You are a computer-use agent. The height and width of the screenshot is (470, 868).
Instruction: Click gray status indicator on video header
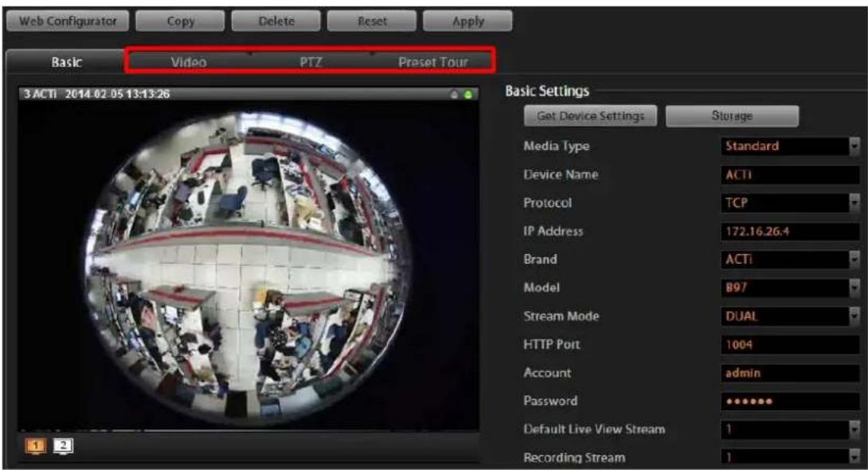(x=455, y=95)
